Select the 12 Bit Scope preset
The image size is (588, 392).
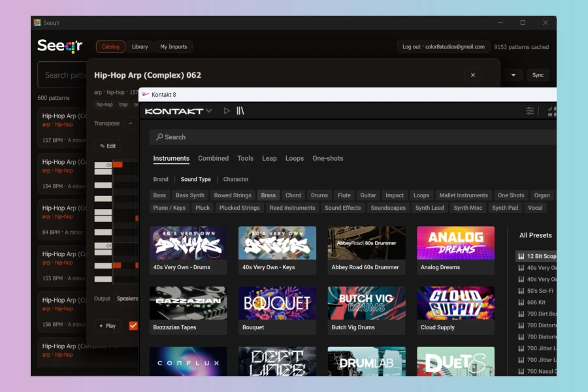pyautogui.click(x=536, y=256)
